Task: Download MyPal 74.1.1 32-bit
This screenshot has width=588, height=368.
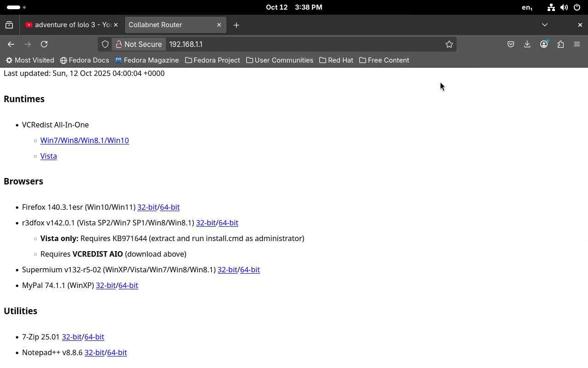Action: (106, 285)
